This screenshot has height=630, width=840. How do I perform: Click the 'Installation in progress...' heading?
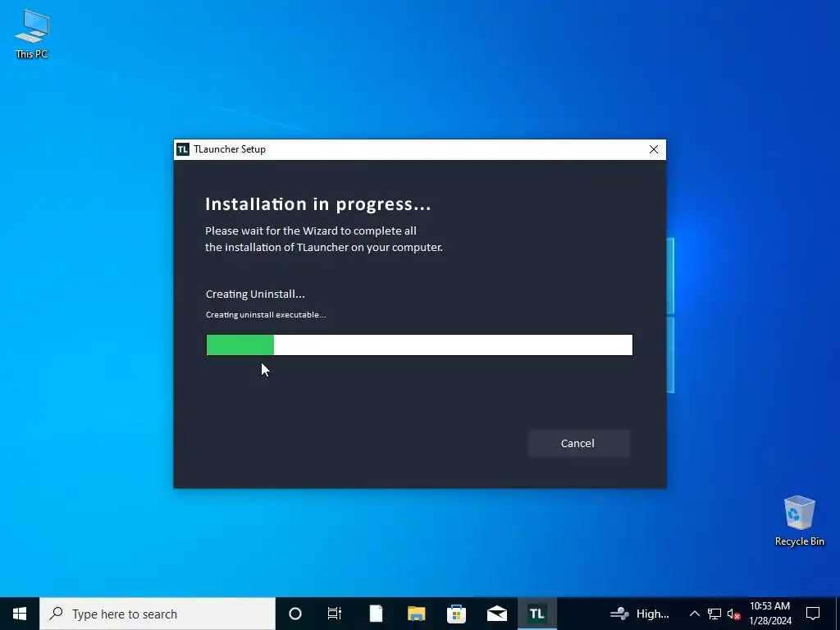click(x=318, y=204)
